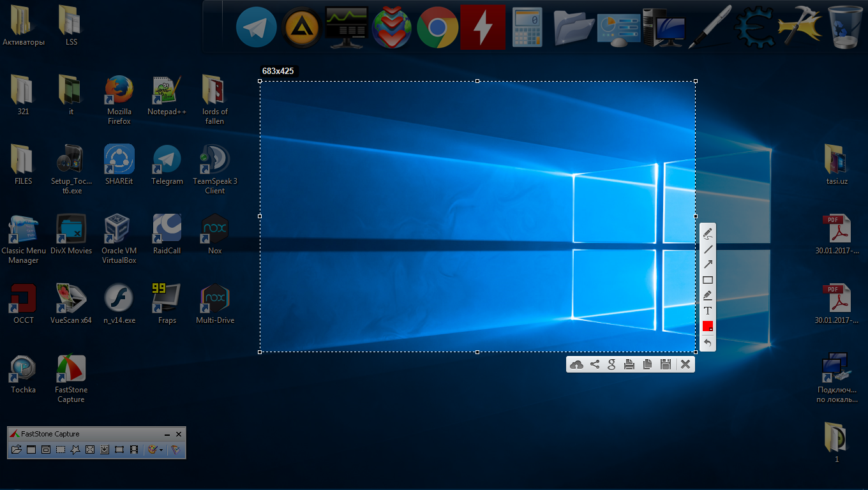Open file in FastStone Capture editor
Screen dimensions: 868x490
pos(17,450)
